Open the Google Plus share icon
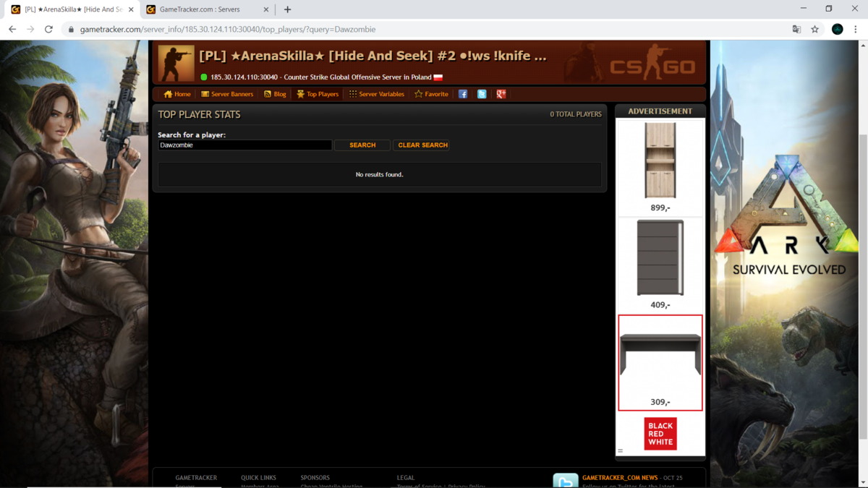The image size is (868, 488). coord(501,94)
